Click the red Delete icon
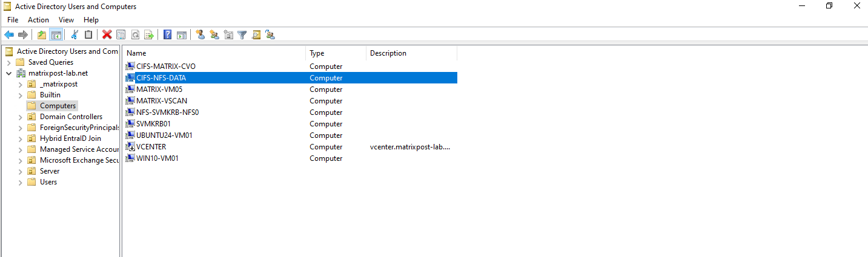The image size is (868, 257). click(x=107, y=35)
